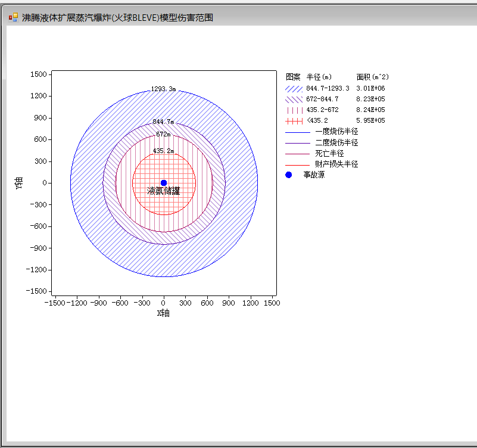
Task: Click the vertical line swatch for 435.2-672
Action: point(294,110)
